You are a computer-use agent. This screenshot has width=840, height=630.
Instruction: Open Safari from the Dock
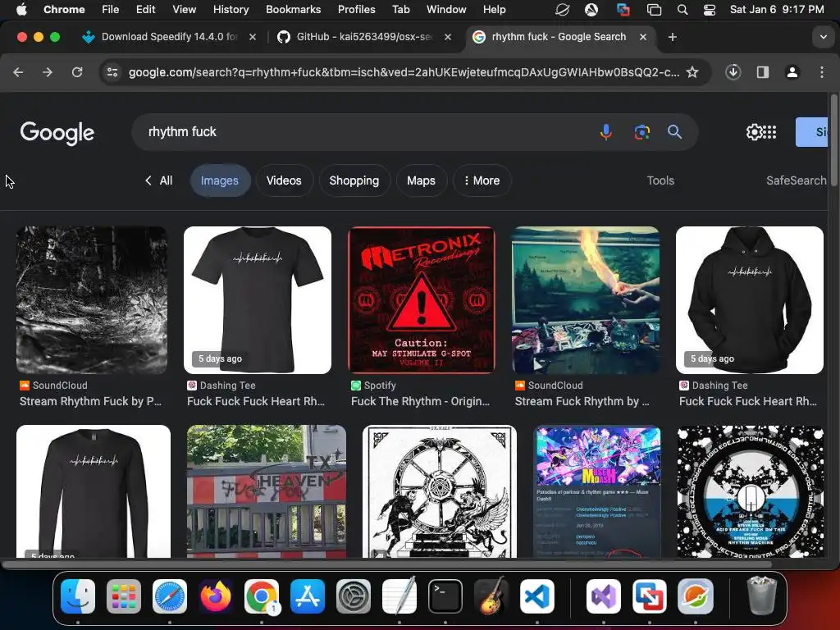(170, 596)
